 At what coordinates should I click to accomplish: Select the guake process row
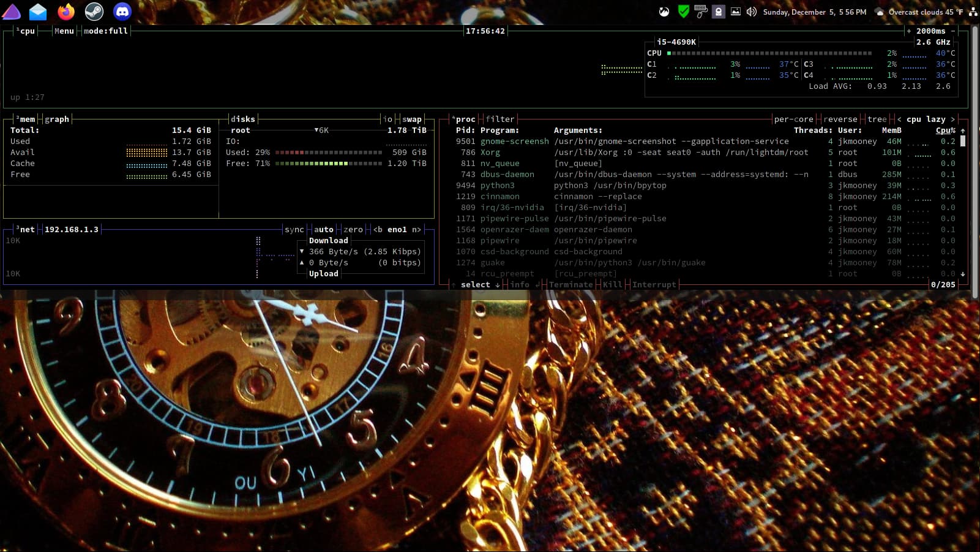click(x=706, y=262)
